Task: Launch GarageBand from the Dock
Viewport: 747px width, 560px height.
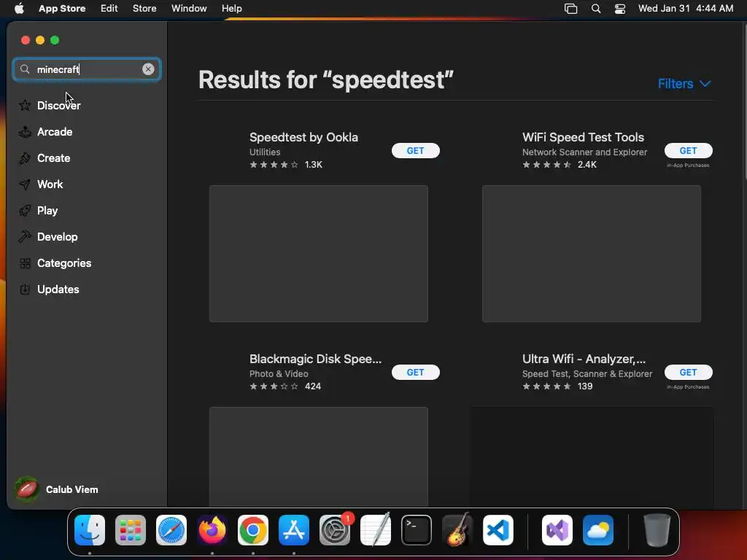Action: (457, 530)
